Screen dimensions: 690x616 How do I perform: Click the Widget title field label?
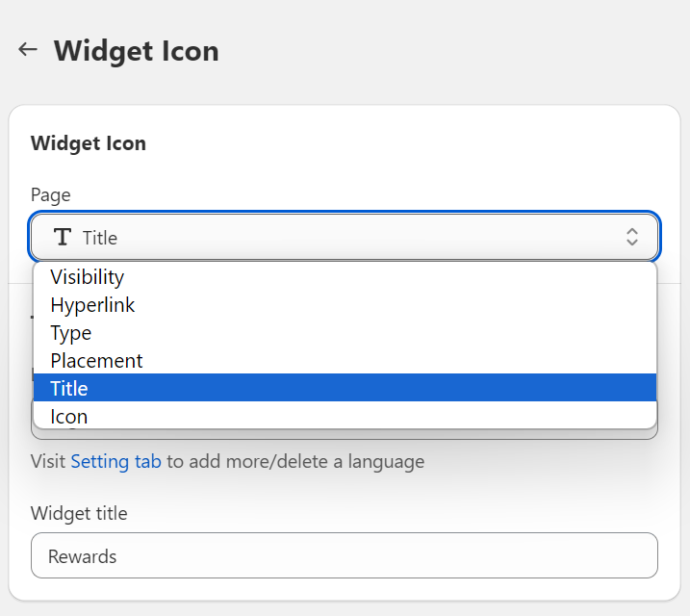pyautogui.click(x=79, y=513)
